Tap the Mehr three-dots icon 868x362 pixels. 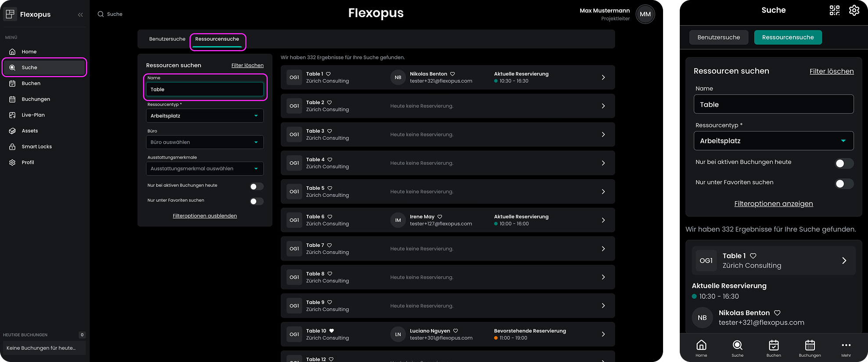[x=846, y=348]
